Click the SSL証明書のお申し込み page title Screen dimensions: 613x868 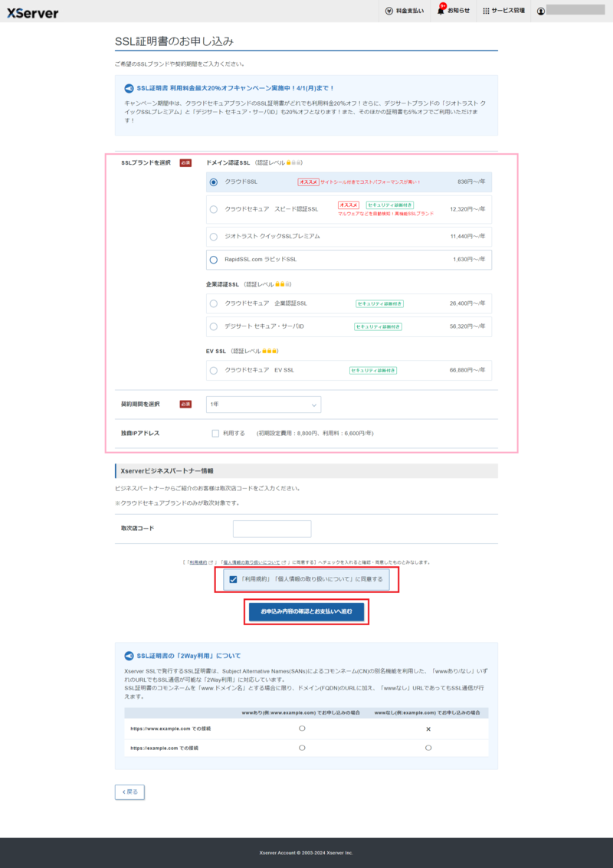[x=175, y=41]
